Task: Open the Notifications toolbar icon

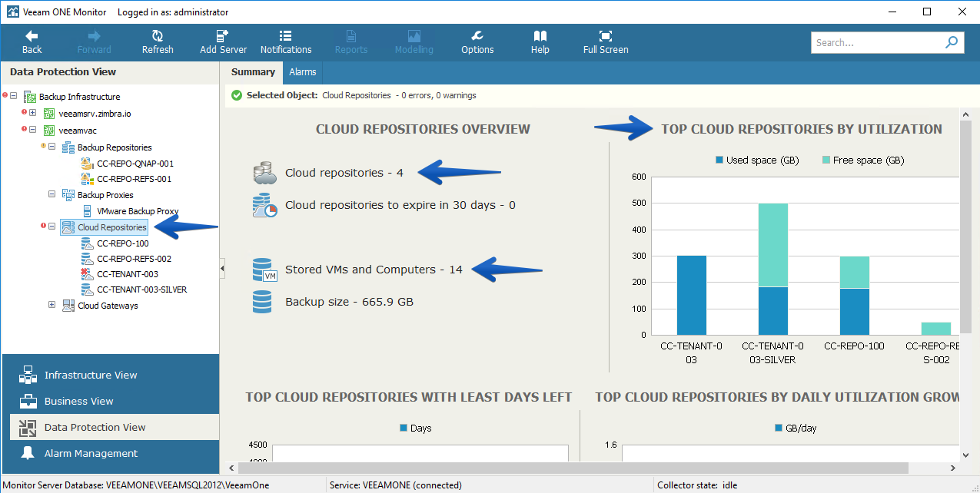Action: (x=286, y=36)
